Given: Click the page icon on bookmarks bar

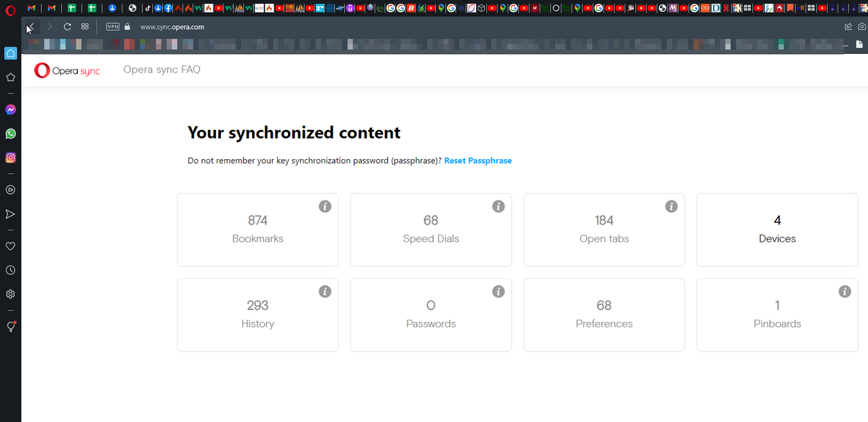Looking at the screenshot, I should [859, 45].
